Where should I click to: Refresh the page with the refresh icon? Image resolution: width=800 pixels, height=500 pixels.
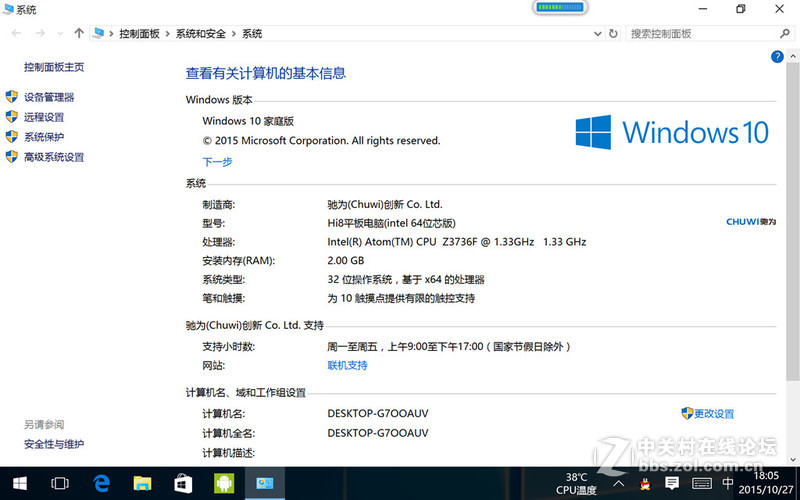click(x=613, y=34)
